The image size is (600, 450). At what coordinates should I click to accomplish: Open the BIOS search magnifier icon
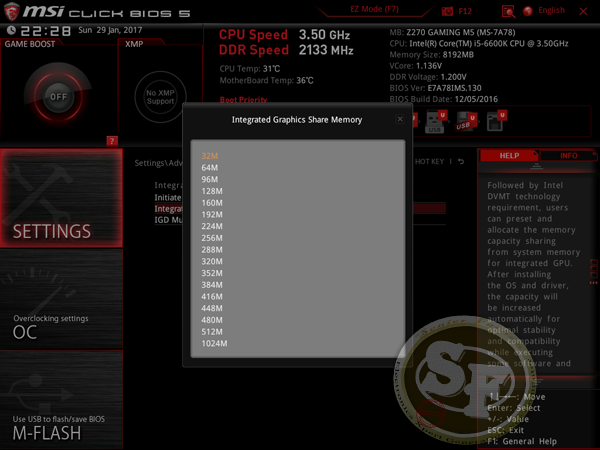508,11
